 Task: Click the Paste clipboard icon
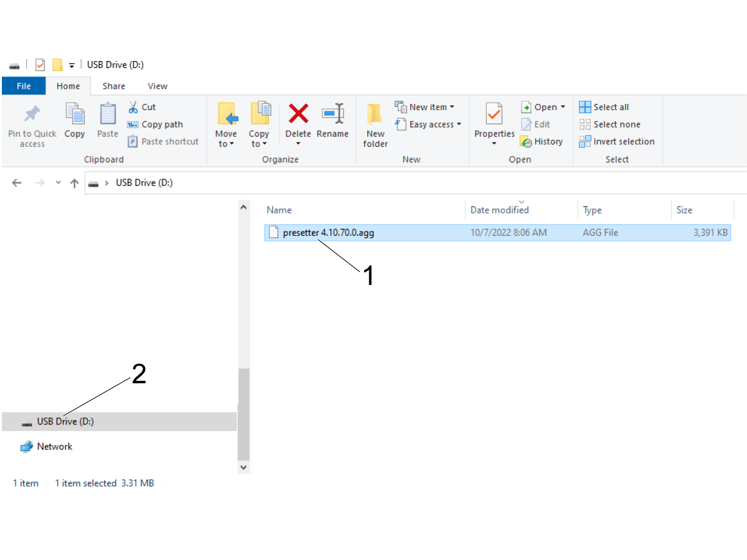[108, 114]
